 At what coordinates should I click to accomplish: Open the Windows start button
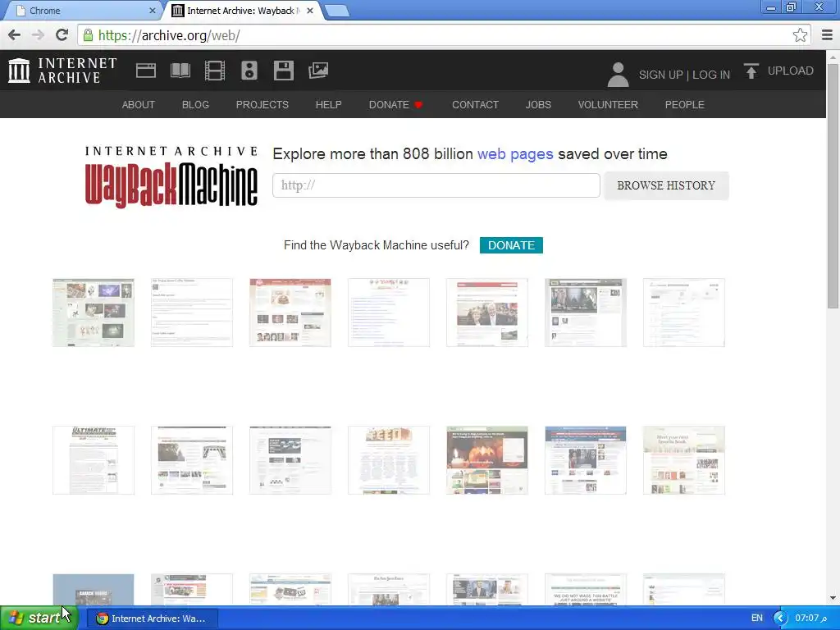pos(39,619)
